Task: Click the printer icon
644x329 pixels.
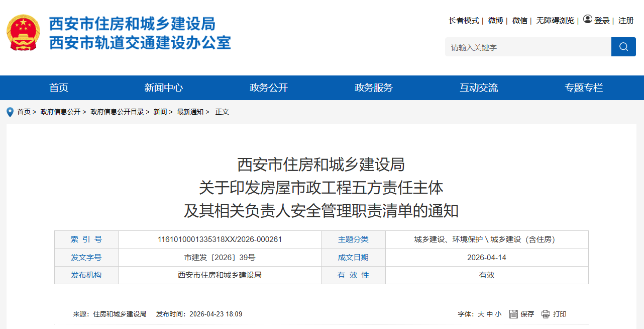Action: click(x=546, y=314)
